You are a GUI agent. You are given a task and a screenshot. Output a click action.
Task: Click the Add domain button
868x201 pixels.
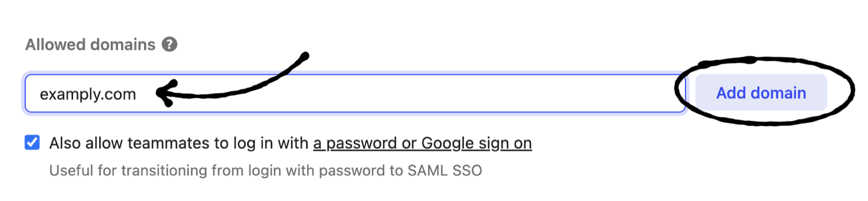pos(761,93)
